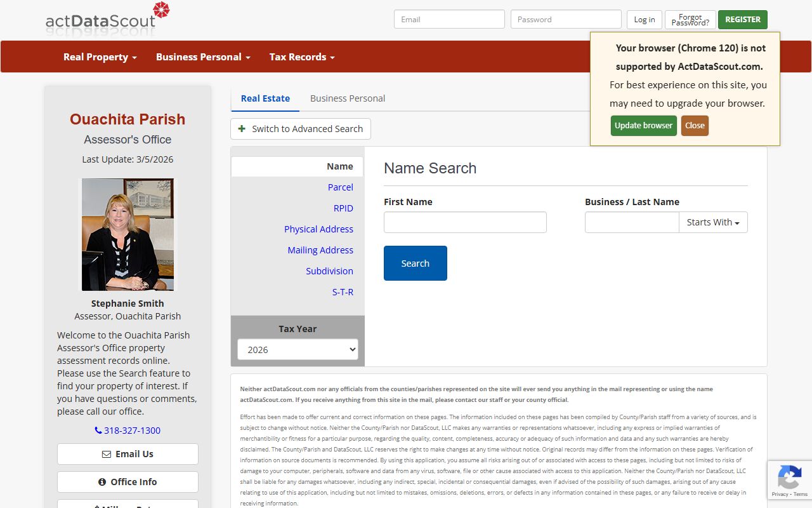Select the S-T-R search option
812x508 pixels.
[343, 292]
